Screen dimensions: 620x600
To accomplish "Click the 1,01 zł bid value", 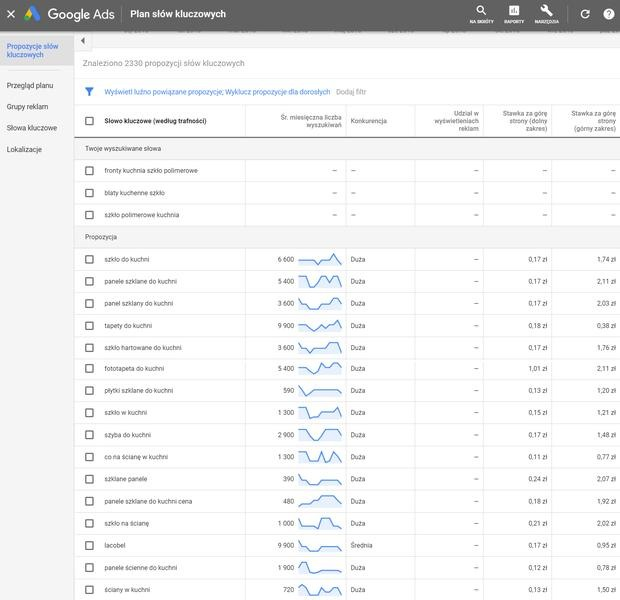I will (538, 369).
